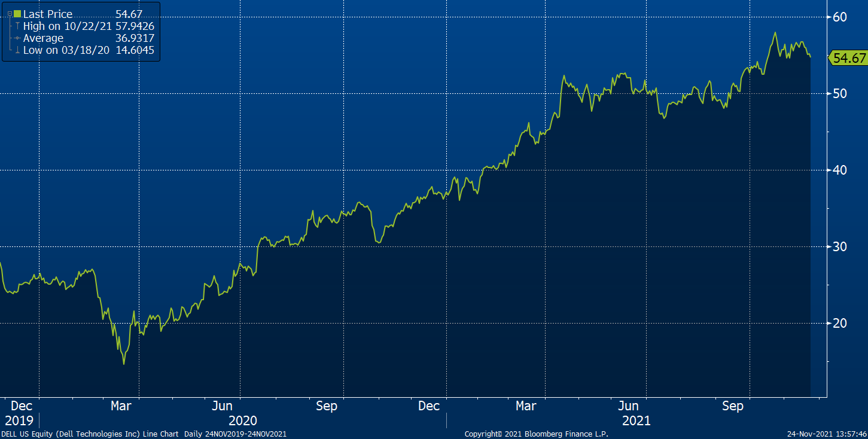Click the 40 label on price axis

pos(840,170)
